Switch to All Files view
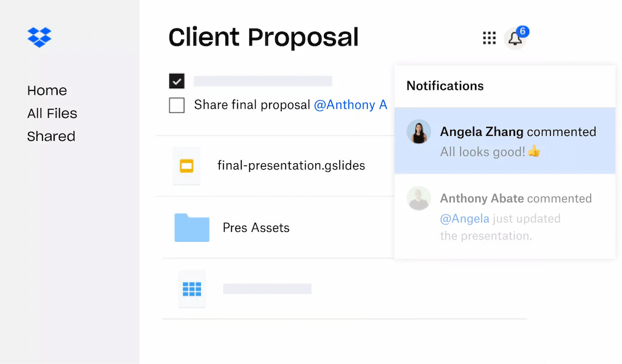Screen dimensions: 622x364 point(52,113)
